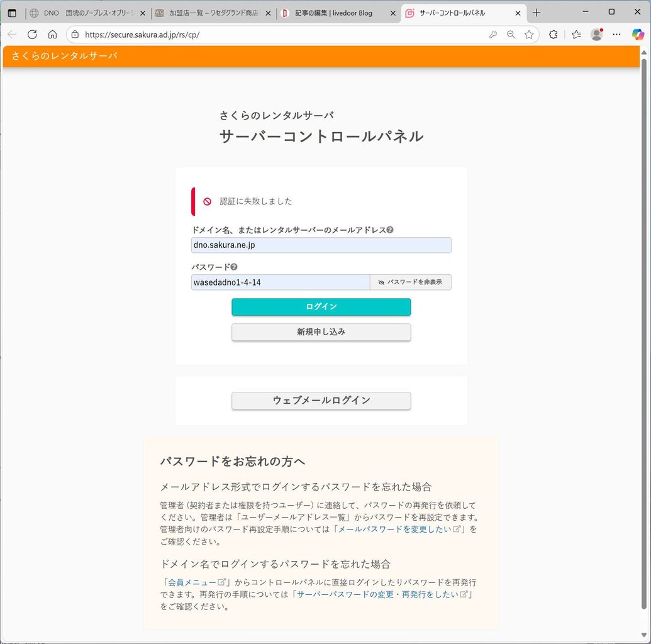View site information lock icon
The width and height of the screenshot is (651, 644).
click(x=75, y=35)
